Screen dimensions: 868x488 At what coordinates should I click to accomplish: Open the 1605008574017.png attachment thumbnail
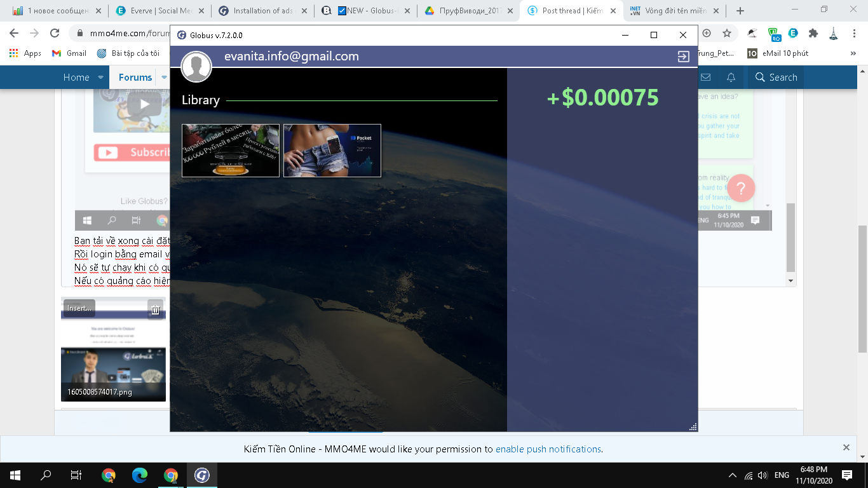click(113, 349)
